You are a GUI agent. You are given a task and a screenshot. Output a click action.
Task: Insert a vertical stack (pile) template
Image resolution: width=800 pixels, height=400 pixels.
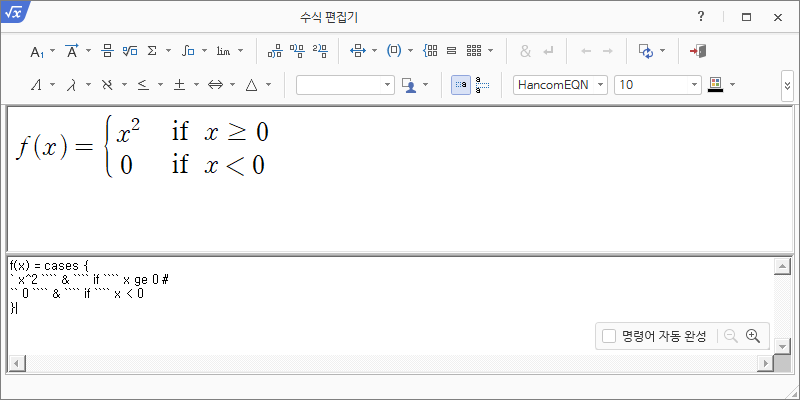[451, 51]
